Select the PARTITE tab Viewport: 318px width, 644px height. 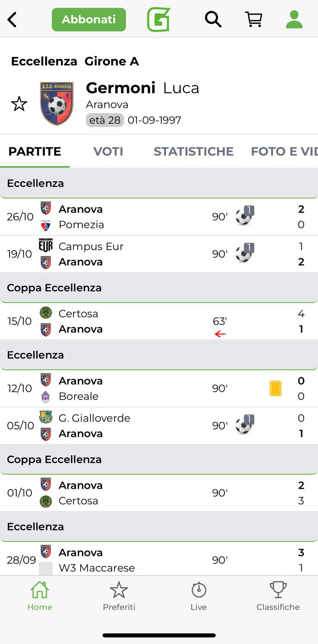[x=35, y=151]
